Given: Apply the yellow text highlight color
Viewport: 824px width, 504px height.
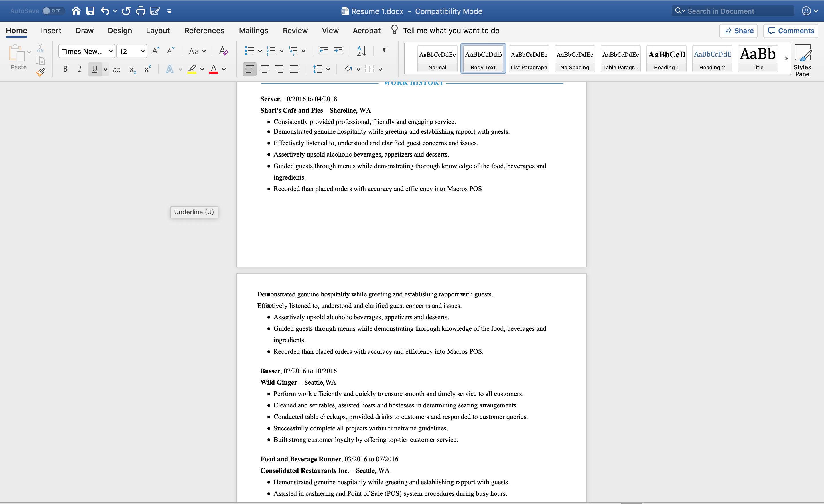Looking at the screenshot, I should pos(192,69).
